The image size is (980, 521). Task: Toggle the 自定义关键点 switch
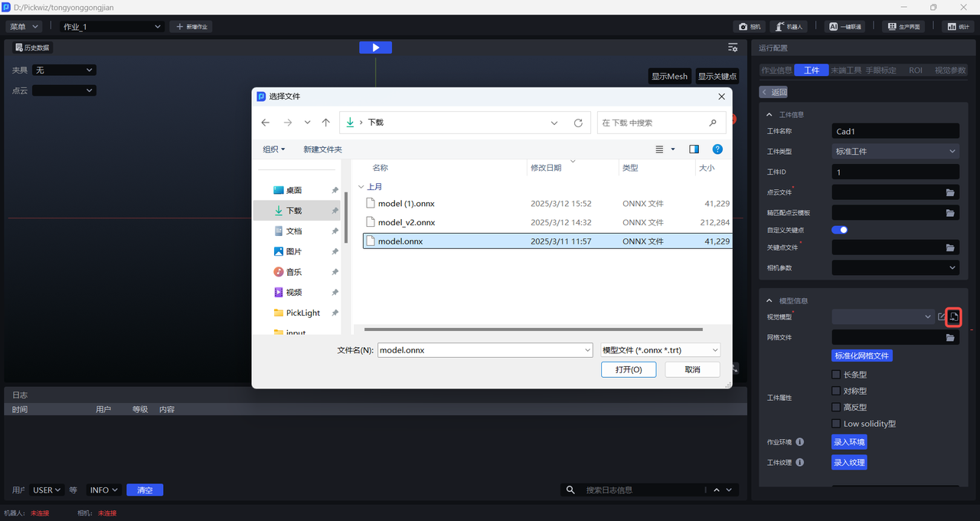(x=839, y=230)
